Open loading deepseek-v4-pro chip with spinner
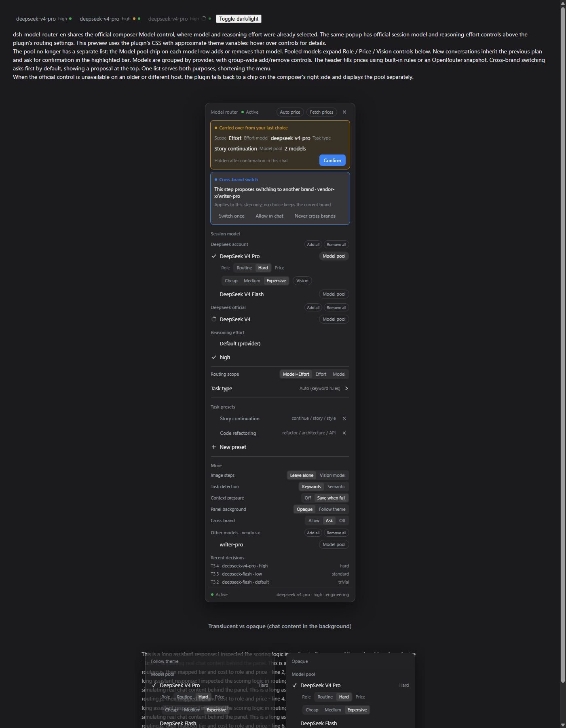 click(x=180, y=19)
